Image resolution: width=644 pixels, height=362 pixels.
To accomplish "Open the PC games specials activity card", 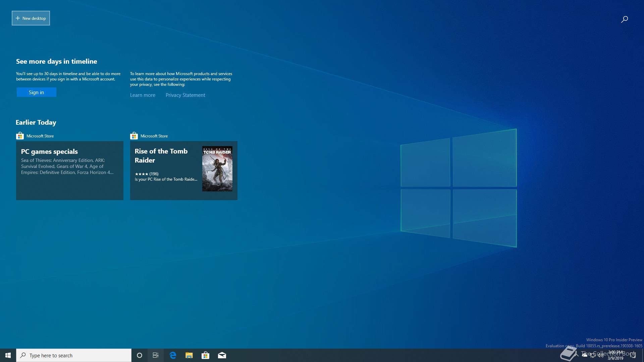I will coord(70,171).
